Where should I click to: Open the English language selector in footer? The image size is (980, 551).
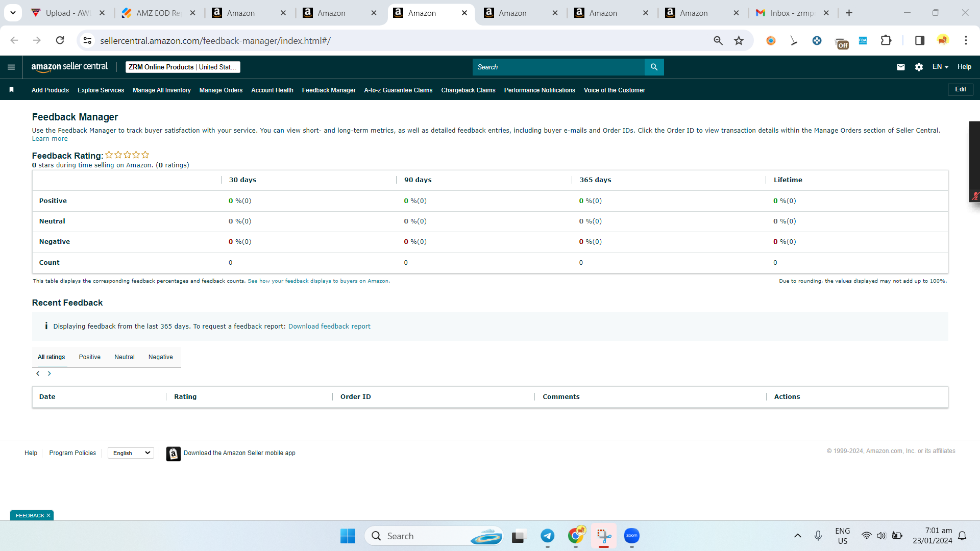(131, 453)
